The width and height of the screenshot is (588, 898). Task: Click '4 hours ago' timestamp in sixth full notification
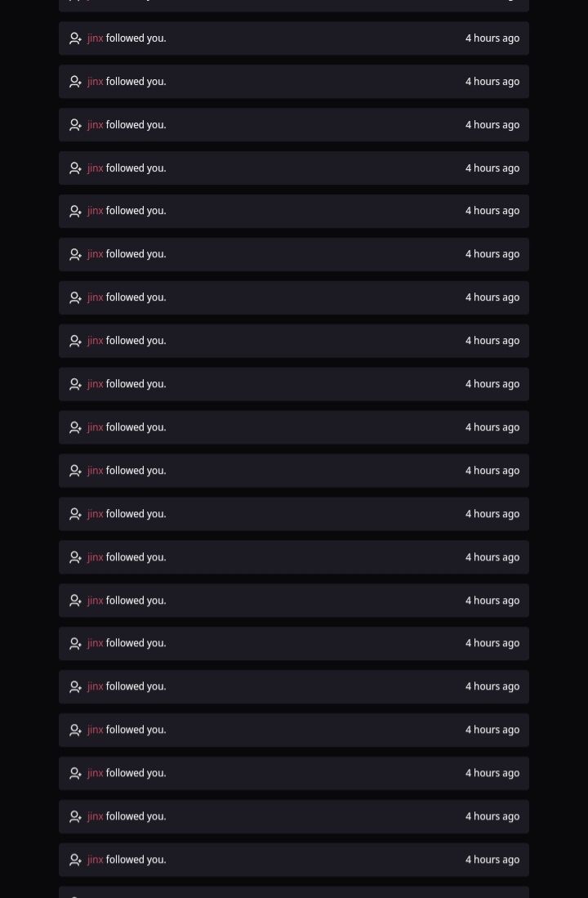point(492,254)
